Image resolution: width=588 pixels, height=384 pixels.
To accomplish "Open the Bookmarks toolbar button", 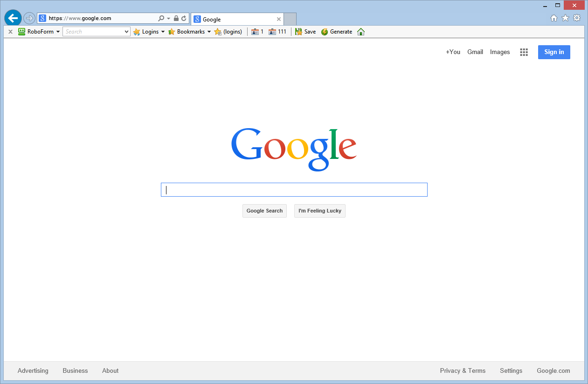I will (187, 32).
